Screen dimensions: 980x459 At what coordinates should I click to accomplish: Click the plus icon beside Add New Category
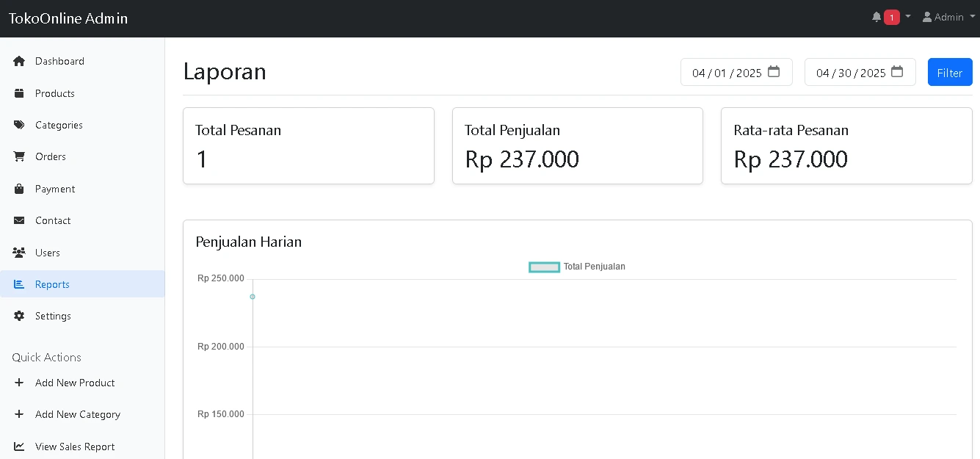pos(19,414)
